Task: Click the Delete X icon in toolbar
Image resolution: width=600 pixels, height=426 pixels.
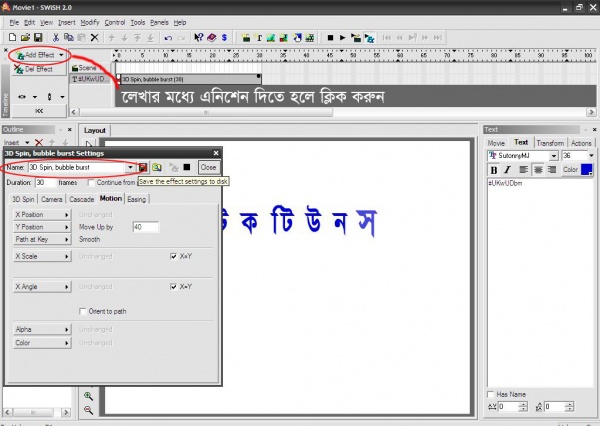Action: click(x=95, y=38)
